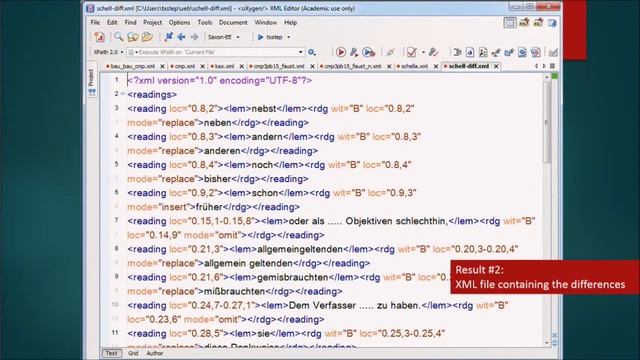
Task: Show the editor tabs list button
Action: [552, 66]
